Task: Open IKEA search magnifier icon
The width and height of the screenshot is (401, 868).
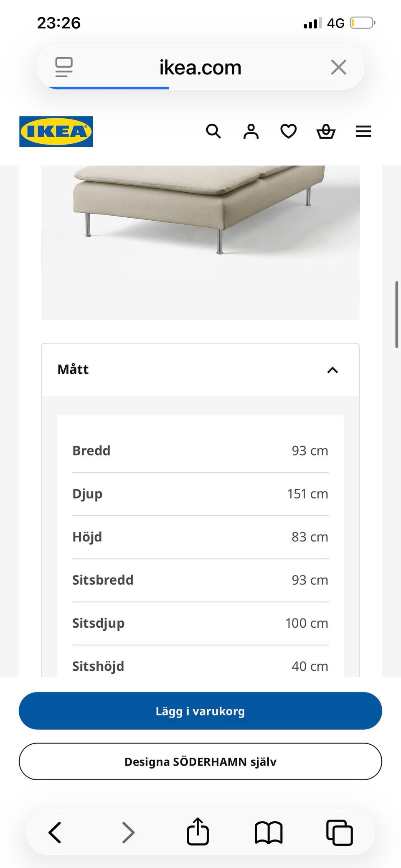Action: 213,132
